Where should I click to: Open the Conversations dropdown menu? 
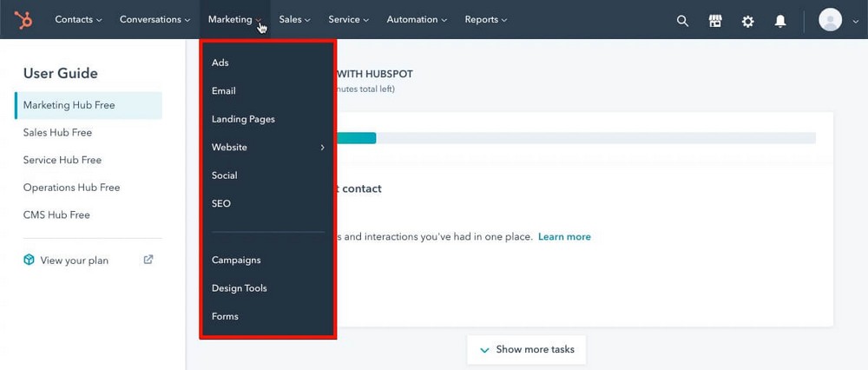tap(155, 19)
